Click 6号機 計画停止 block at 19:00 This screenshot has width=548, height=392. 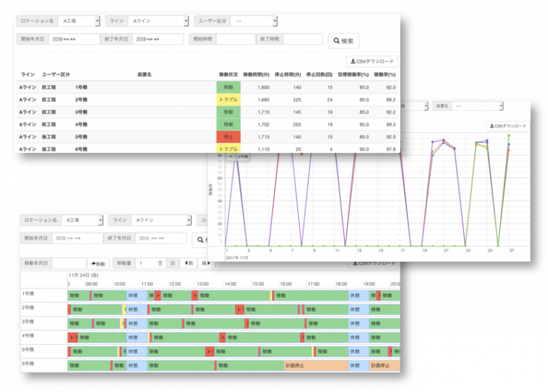384,365
